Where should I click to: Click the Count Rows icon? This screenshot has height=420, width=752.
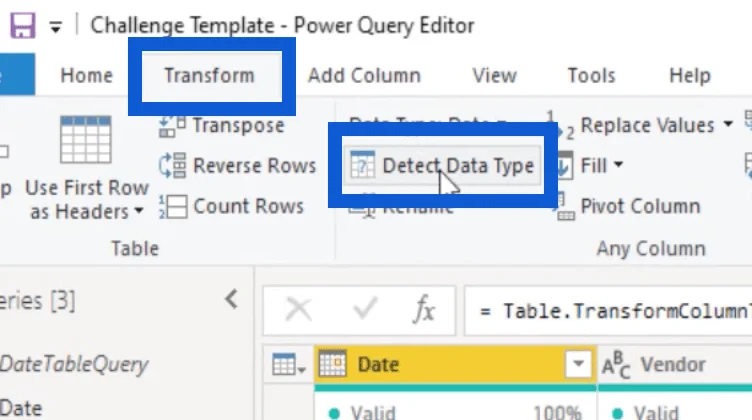pyautogui.click(x=172, y=207)
